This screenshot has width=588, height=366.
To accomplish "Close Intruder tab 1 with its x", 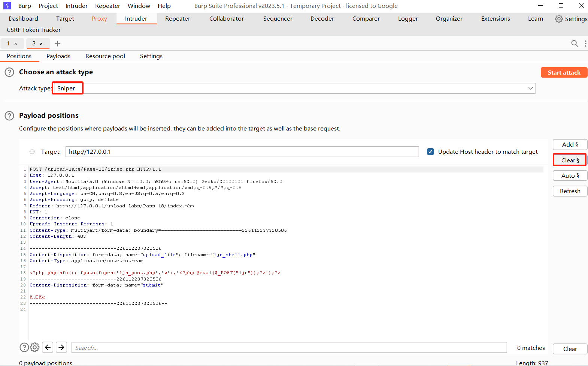I will (16, 44).
